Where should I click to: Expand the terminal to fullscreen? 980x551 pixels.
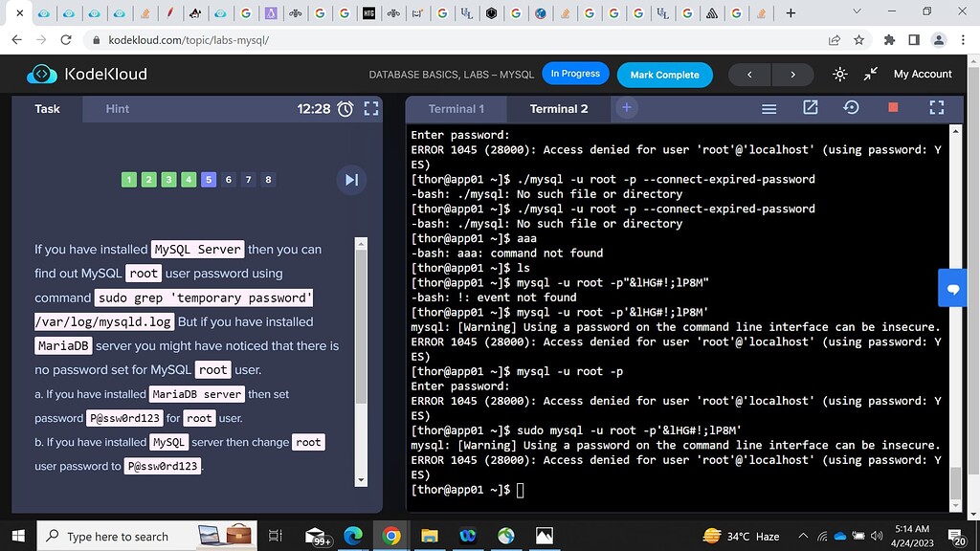937,108
